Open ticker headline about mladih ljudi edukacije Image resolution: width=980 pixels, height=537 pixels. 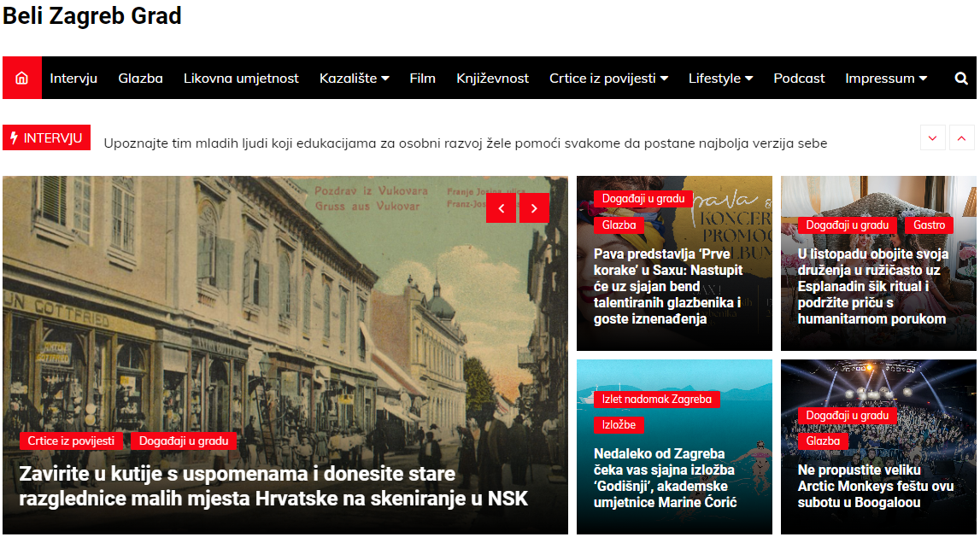465,143
